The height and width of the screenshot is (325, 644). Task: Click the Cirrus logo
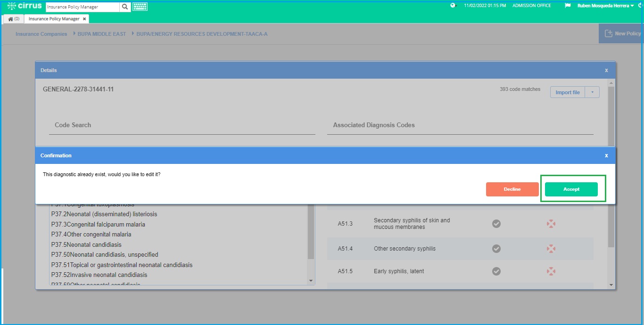tap(25, 6)
